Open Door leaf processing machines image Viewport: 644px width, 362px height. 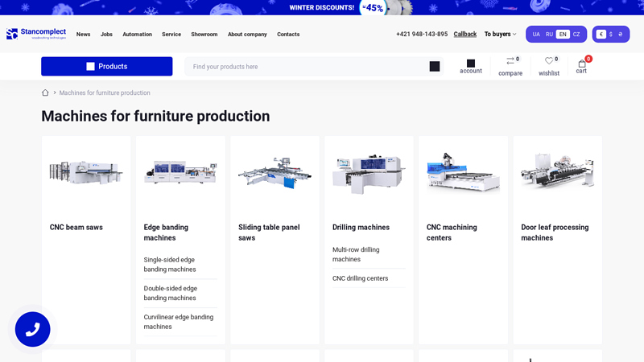(x=557, y=171)
